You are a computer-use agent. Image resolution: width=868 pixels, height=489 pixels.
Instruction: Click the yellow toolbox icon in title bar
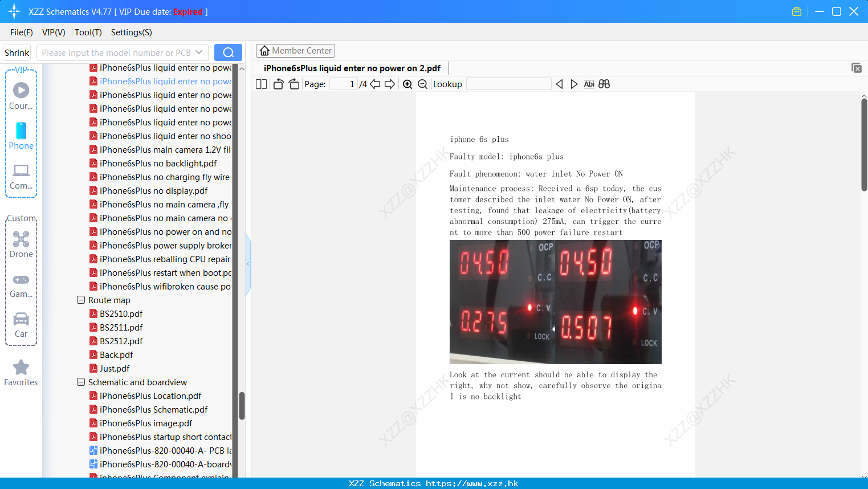click(797, 11)
